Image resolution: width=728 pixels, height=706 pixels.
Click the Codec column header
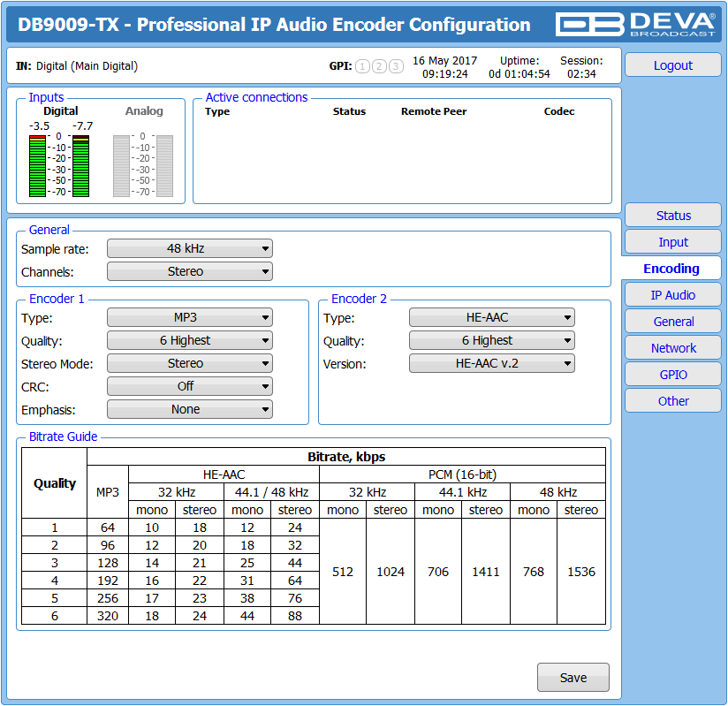(559, 111)
